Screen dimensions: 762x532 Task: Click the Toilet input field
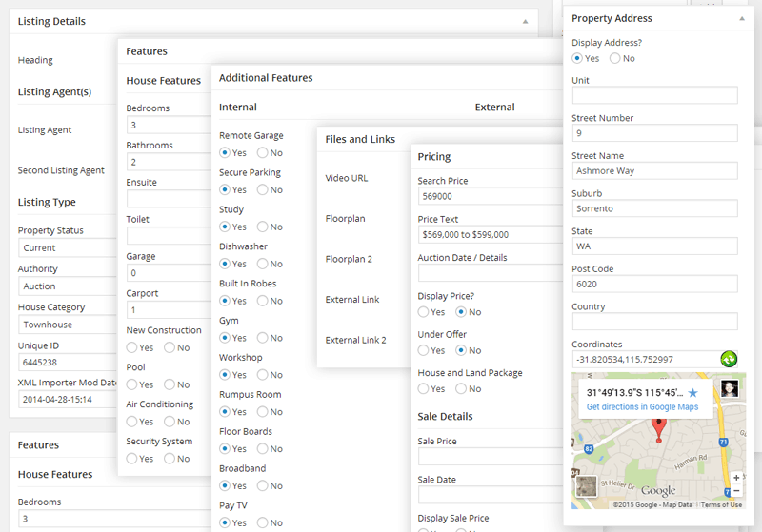170,235
